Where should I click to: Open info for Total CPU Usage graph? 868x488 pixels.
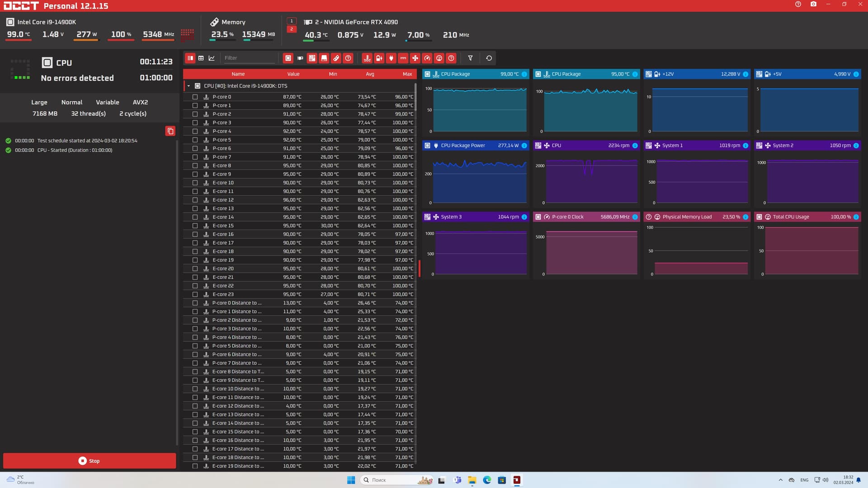(x=856, y=217)
